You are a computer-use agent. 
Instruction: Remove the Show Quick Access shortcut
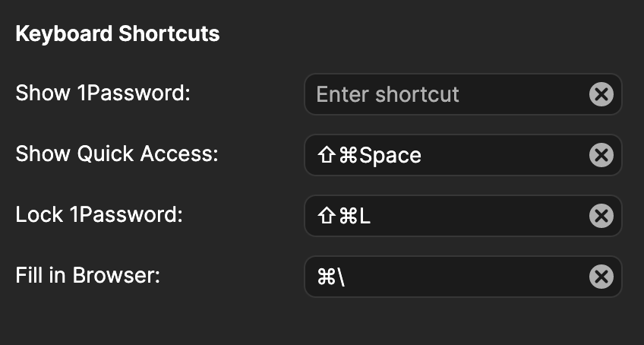coord(601,155)
